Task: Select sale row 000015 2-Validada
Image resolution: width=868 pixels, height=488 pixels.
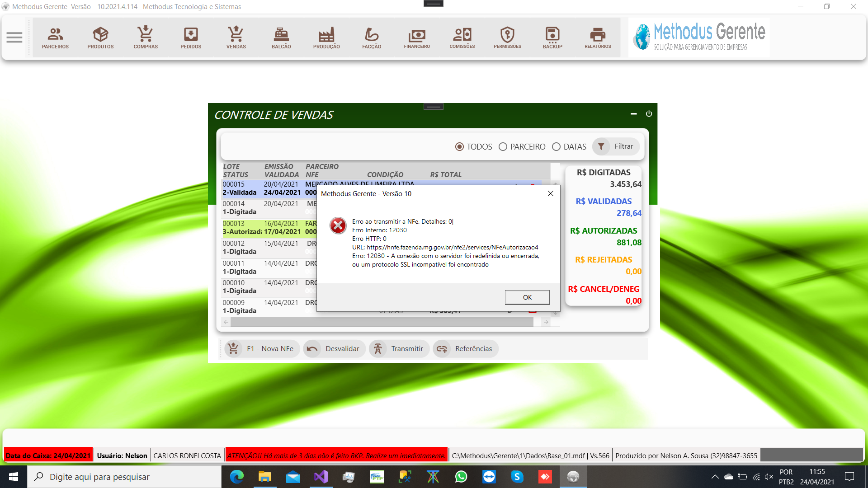Action: coord(269,188)
